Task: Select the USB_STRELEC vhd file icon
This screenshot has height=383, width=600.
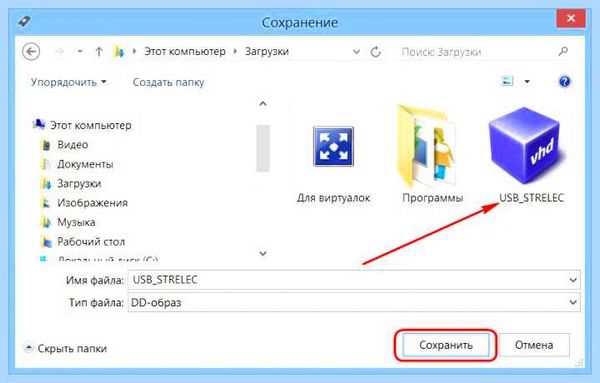Action: (x=526, y=146)
